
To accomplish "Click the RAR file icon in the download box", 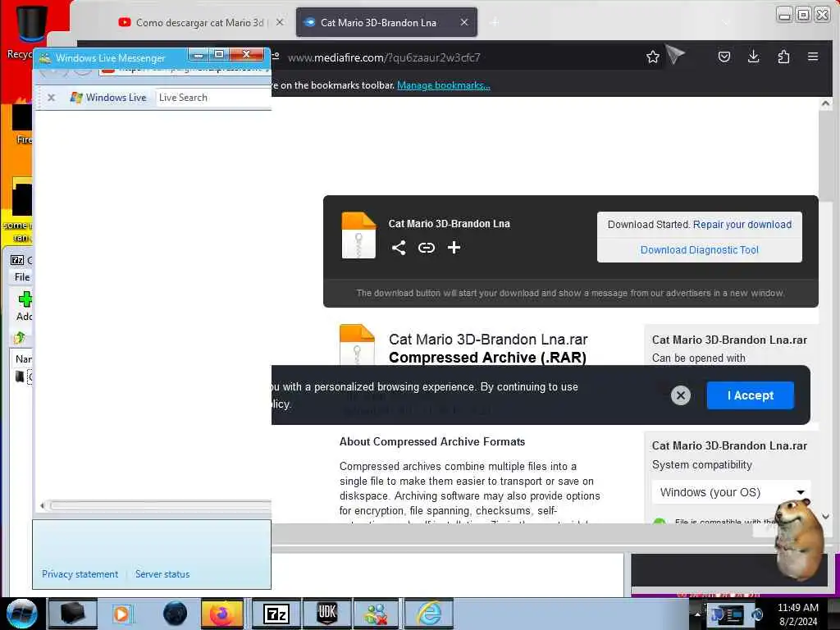I will 358,235.
